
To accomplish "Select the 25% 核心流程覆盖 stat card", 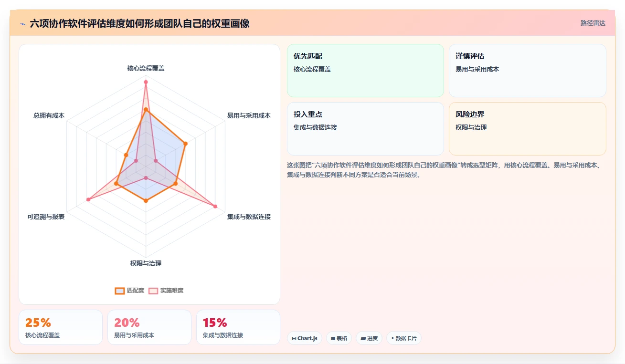I will click(61, 327).
